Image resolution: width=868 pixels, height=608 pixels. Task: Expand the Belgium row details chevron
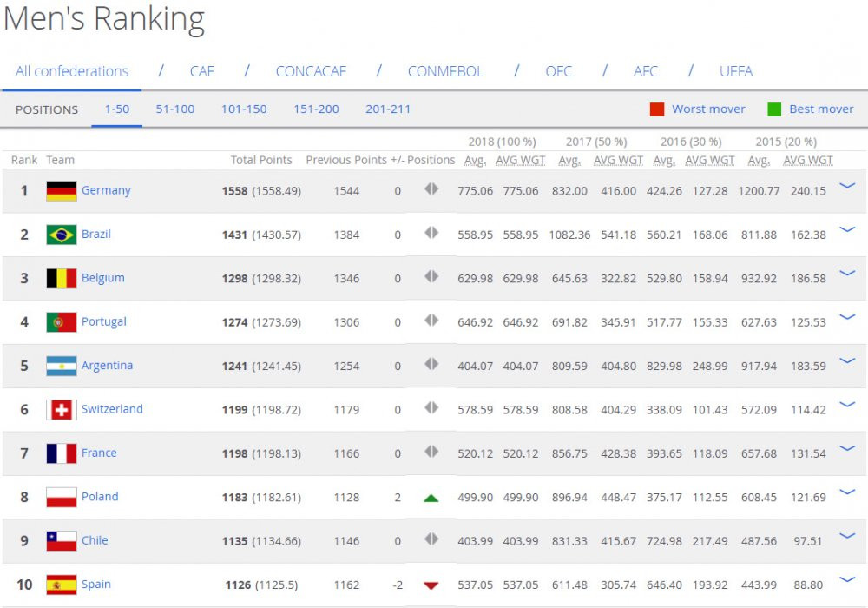pyautogui.click(x=847, y=274)
